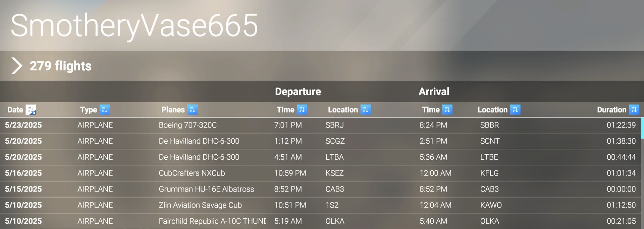
Task: Select the LTBA to LTBE flight row
Action: [x=320, y=157]
